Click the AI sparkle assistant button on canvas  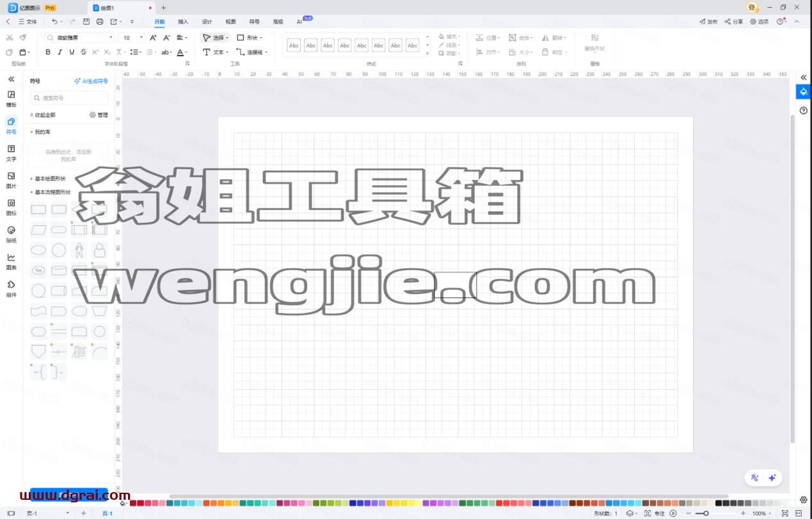coord(772,477)
